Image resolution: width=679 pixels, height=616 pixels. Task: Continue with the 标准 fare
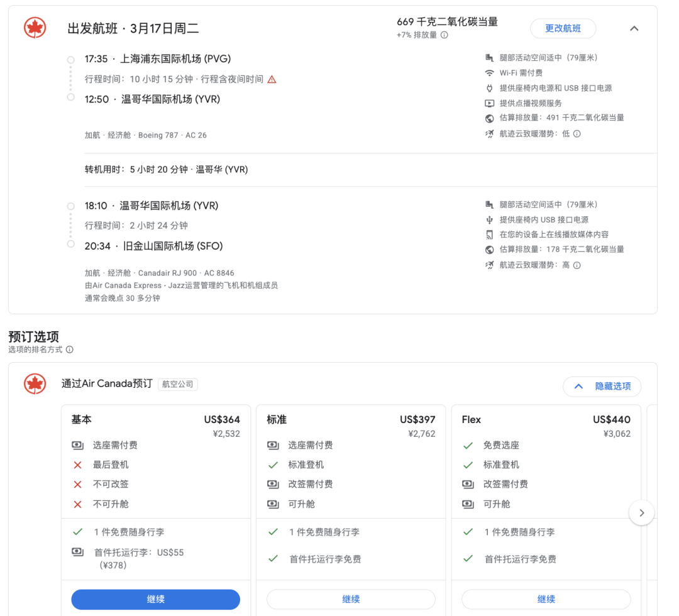pos(351,599)
